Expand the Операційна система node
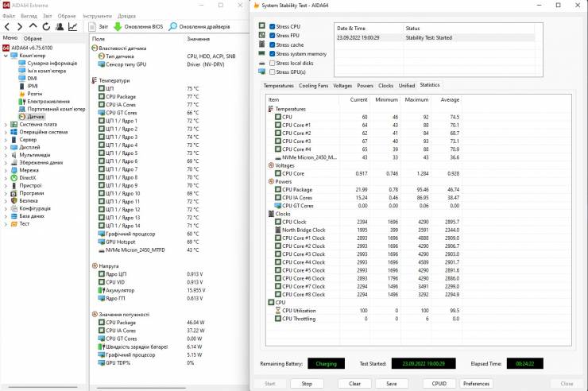 6,132
